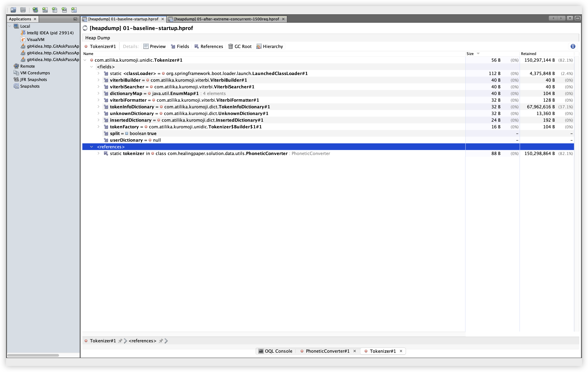588x372 pixels.
Task: Collapse the fields section
Action: 91,66
